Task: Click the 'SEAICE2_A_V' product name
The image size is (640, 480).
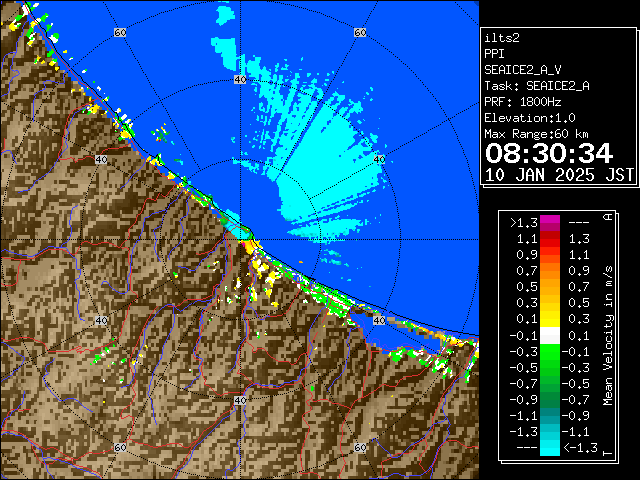Action: tap(523, 70)
